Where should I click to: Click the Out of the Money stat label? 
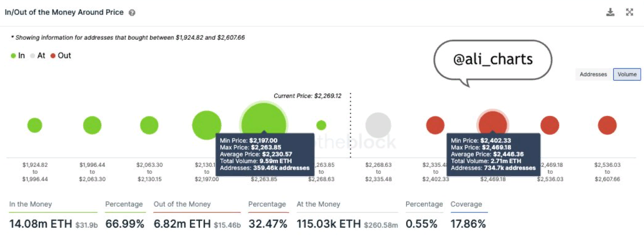(182, 204)
